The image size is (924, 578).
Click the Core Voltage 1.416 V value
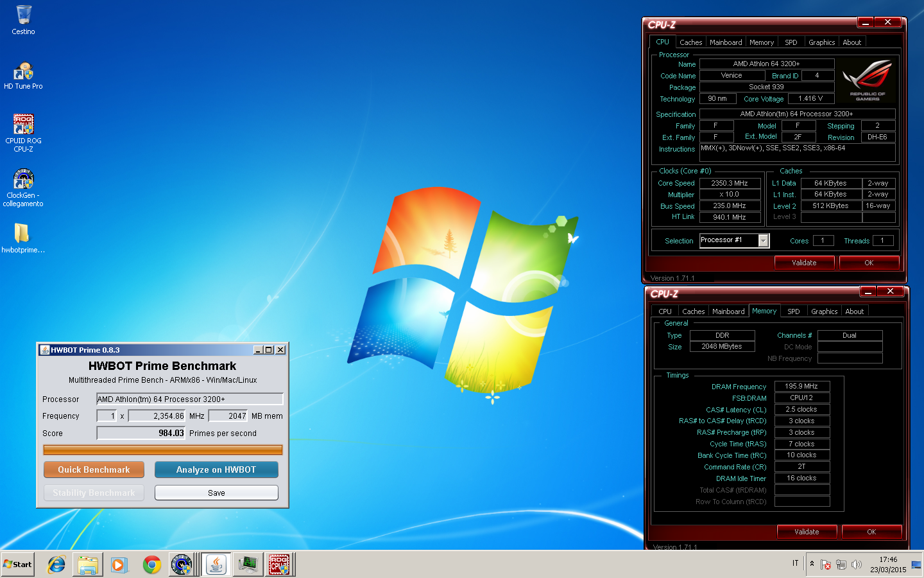click(x=810, y=99)
